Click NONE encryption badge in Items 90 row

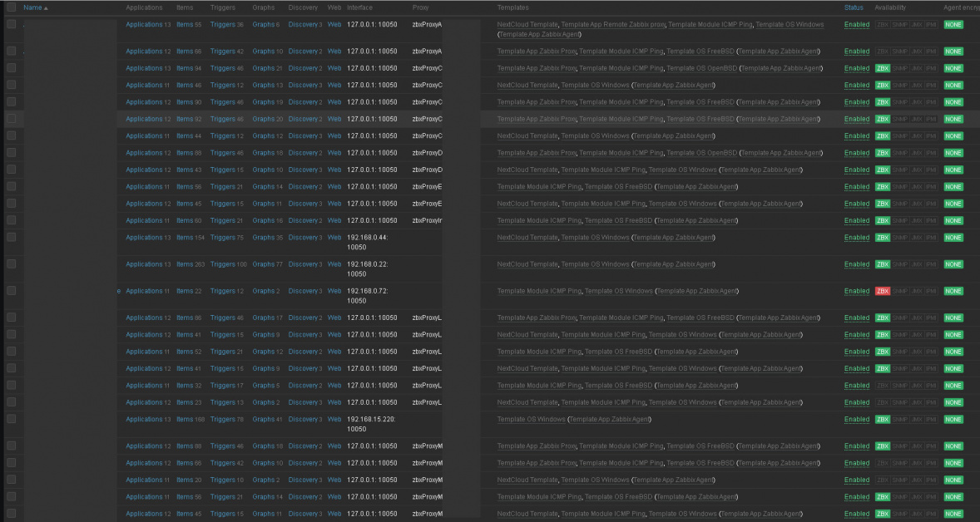pyautogui.click(x=953, y=101)
